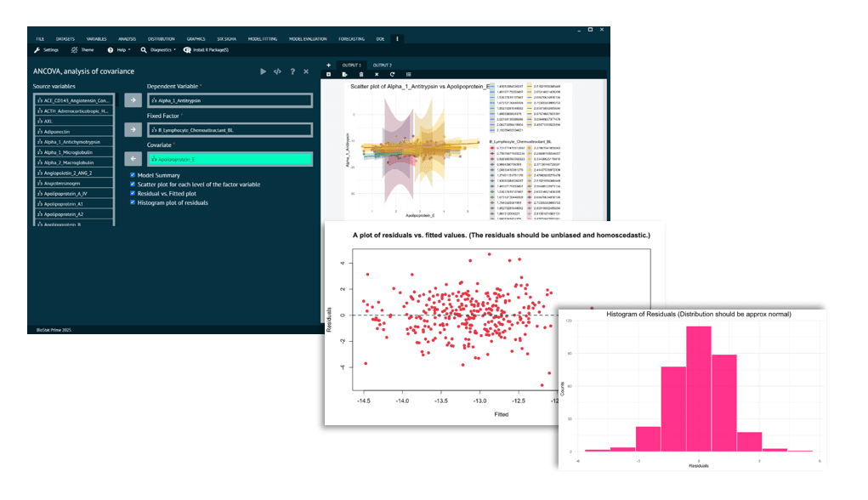Disable the Residual vs. Fitted plot checkbox
The height and width of the screenshot is (500, 868).
click(x=131, y=193)
